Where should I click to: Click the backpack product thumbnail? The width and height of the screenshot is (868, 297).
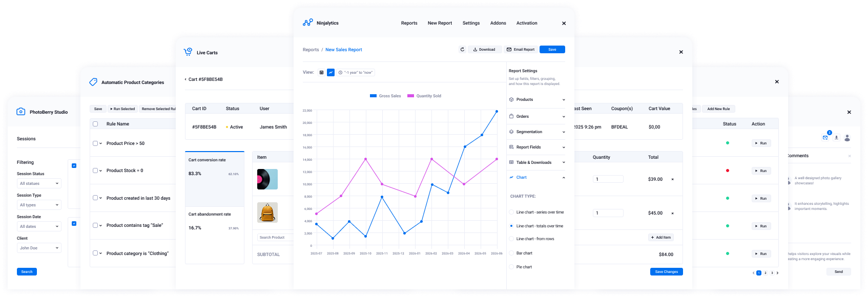(x=267, y=212)
